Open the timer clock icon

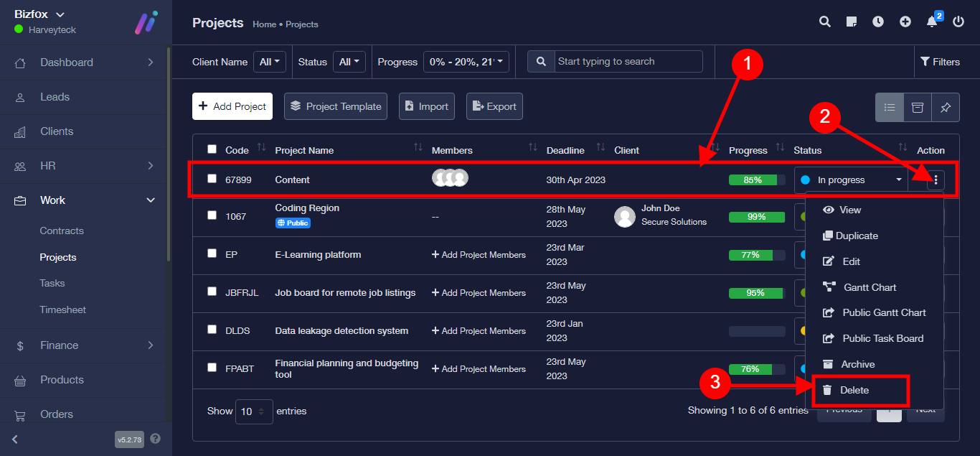click(878, 22)
